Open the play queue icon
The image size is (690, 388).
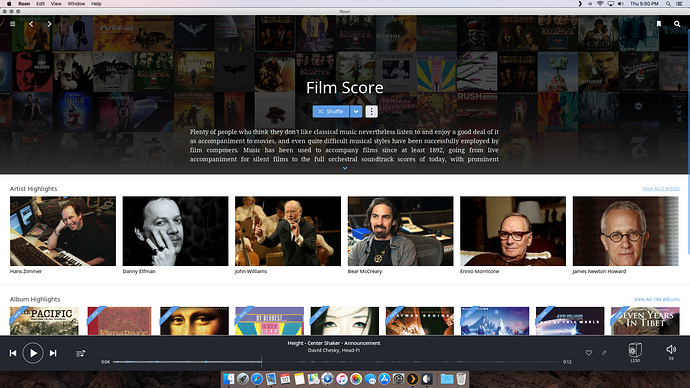(x=81, y=353)
